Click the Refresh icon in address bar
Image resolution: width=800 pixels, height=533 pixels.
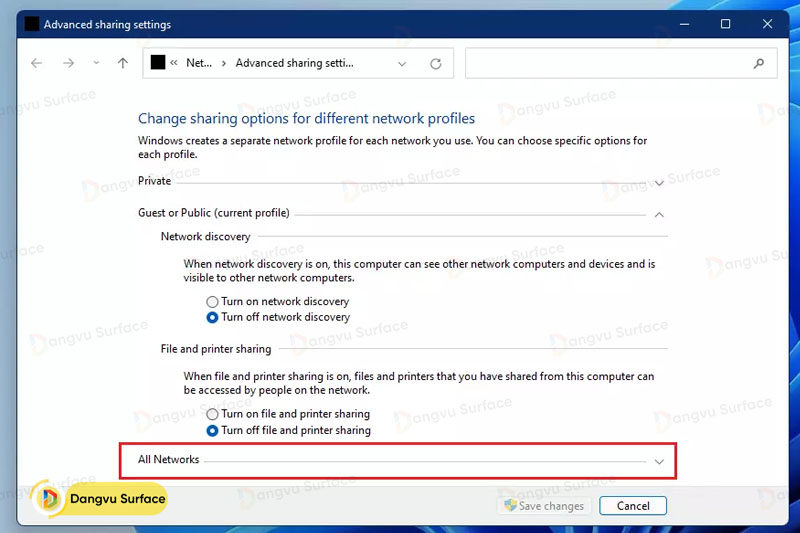pyautogui.click(x=435, y=63)
